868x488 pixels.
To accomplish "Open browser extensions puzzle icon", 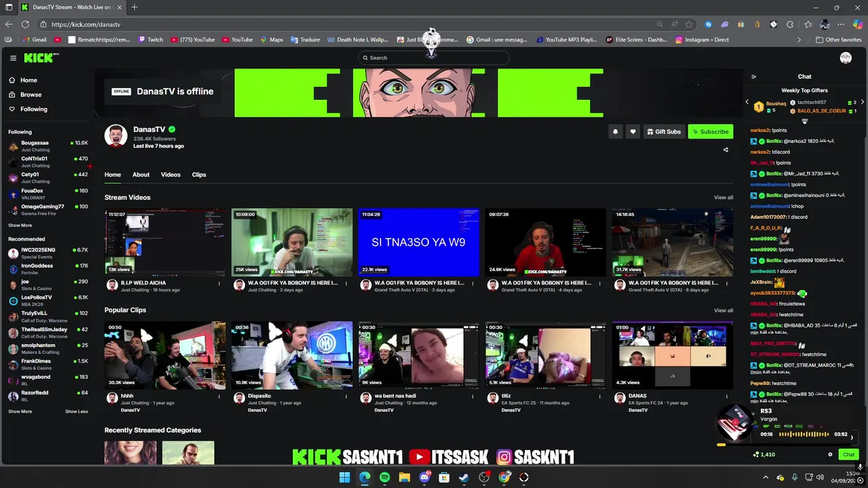I will click(x=790, y=24).
